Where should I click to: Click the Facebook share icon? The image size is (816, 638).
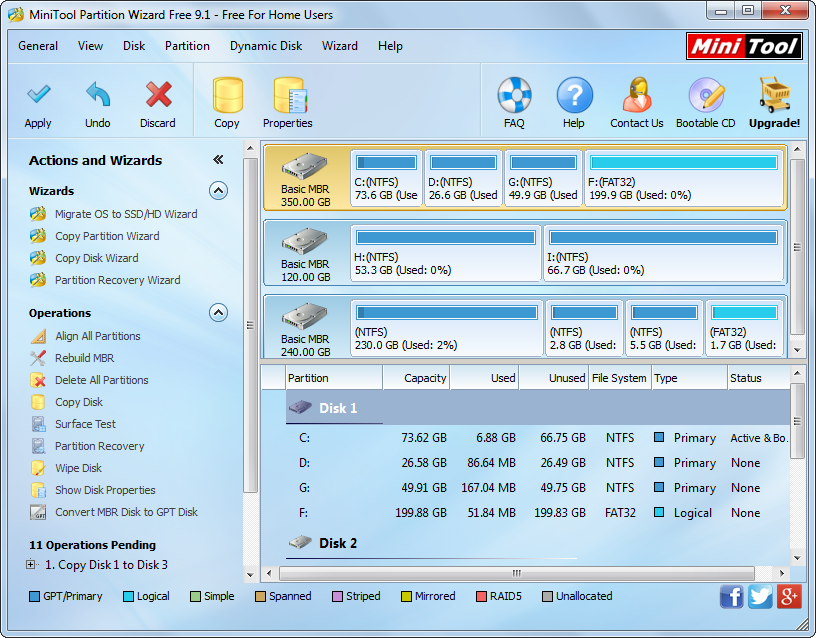[731, 596]
